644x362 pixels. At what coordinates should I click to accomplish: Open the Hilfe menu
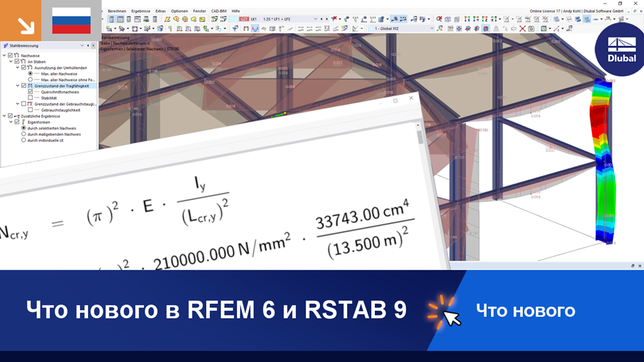tap(235, 11)
